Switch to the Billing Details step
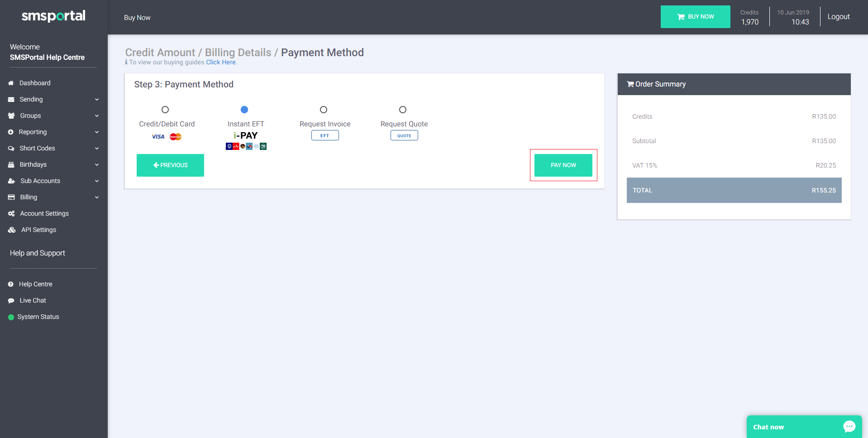Image resolution: width=868 pixels, height=438 pixels. (x=238, y=52)
